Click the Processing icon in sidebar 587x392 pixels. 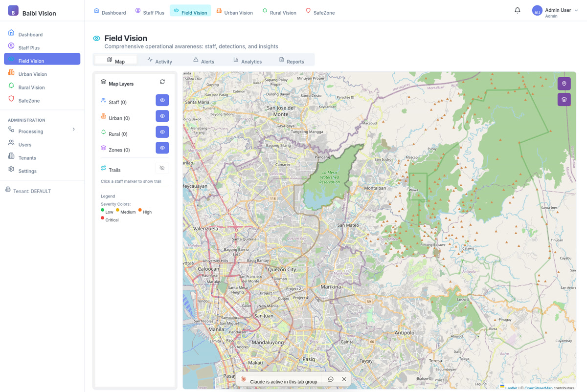point(11,130)
